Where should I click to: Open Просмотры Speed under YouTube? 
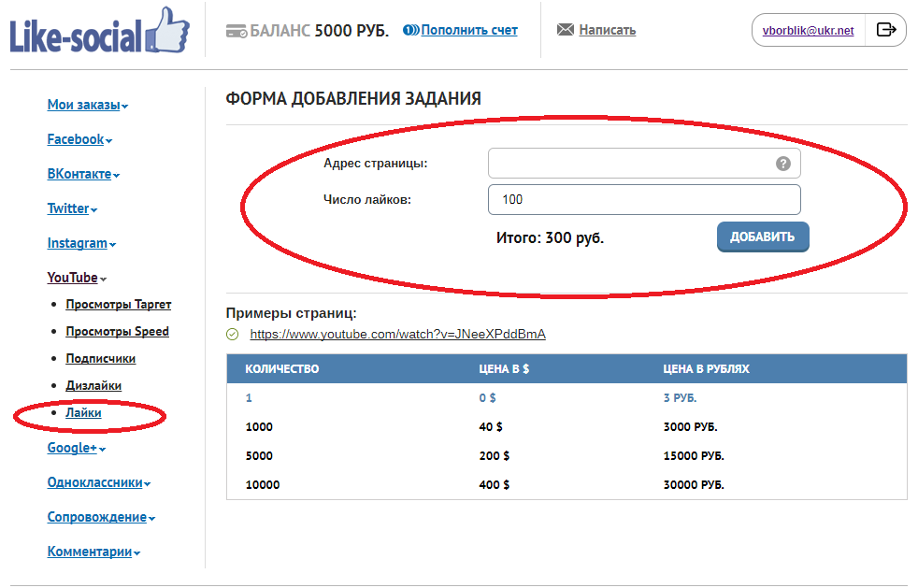[117, 332]
